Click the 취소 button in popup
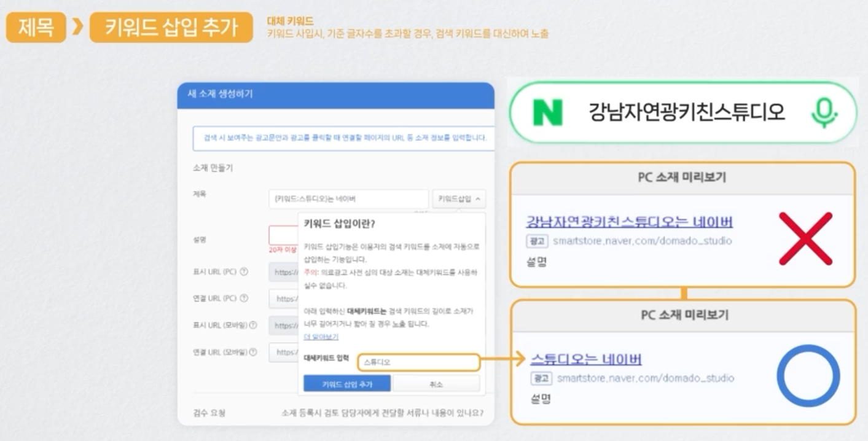This screenshot has width=868, height=441. pos(436,384)
